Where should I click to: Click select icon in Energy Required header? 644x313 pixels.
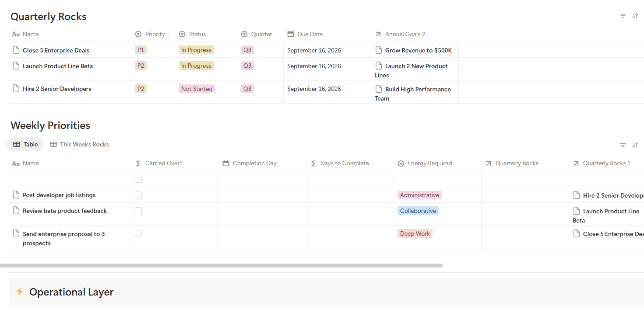click(x=401, y=163)
